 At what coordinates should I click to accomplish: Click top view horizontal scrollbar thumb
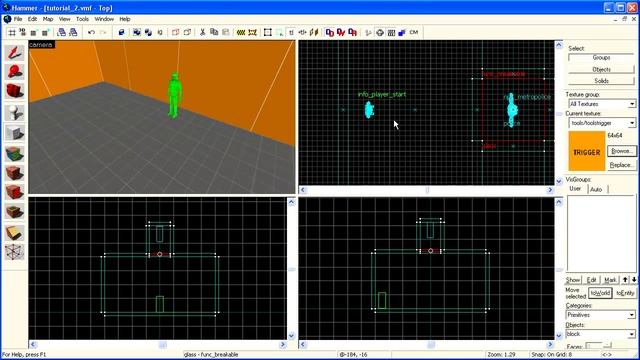[427, 190]
